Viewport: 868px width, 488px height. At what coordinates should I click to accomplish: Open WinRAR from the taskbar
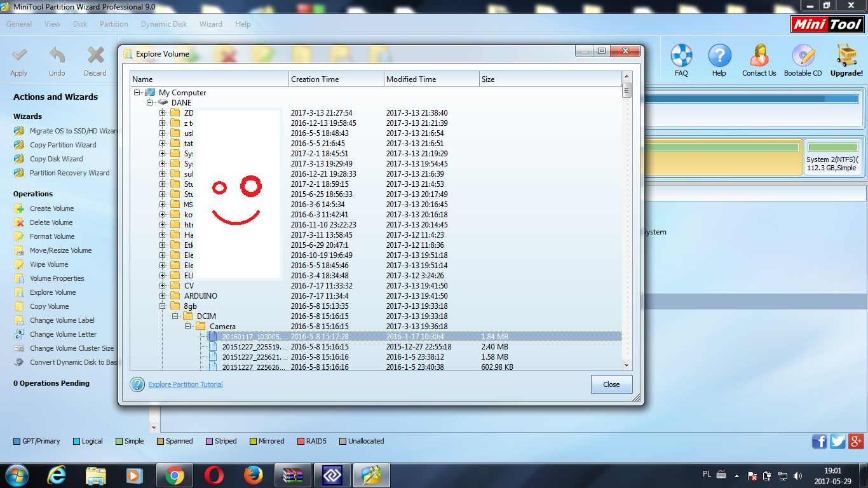click(293, 475)
